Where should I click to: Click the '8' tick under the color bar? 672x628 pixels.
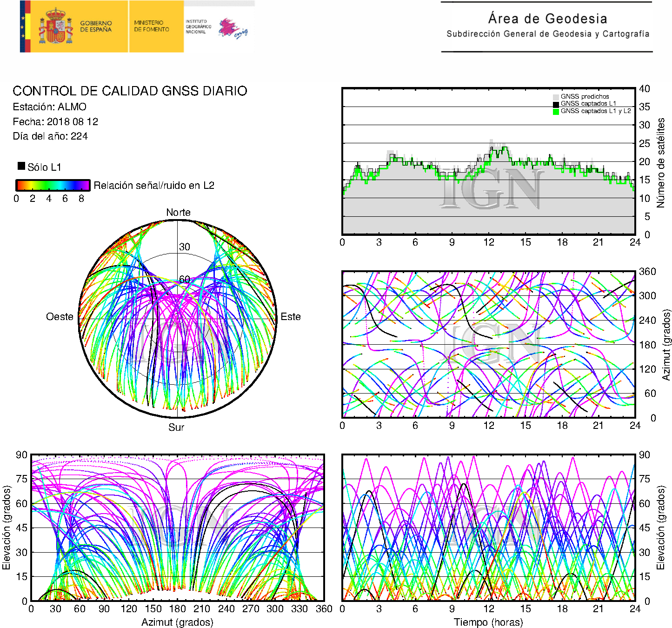81,199
